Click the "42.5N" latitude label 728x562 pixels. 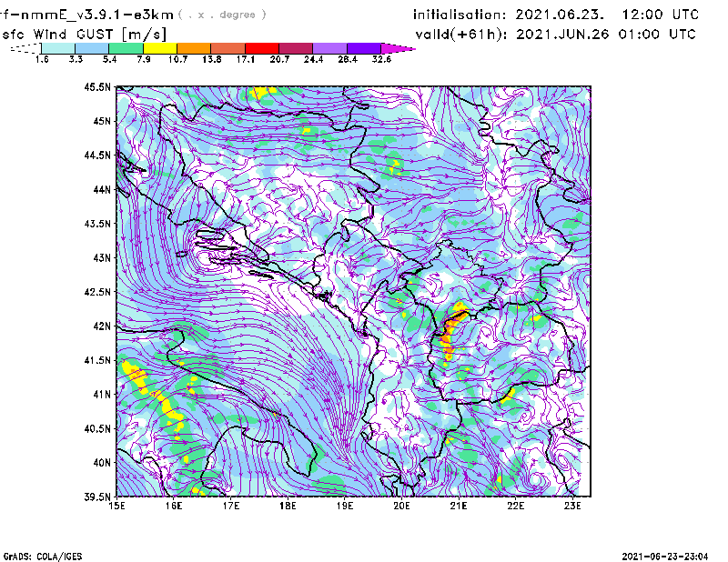pyautogui.click(x=97, y=292)
